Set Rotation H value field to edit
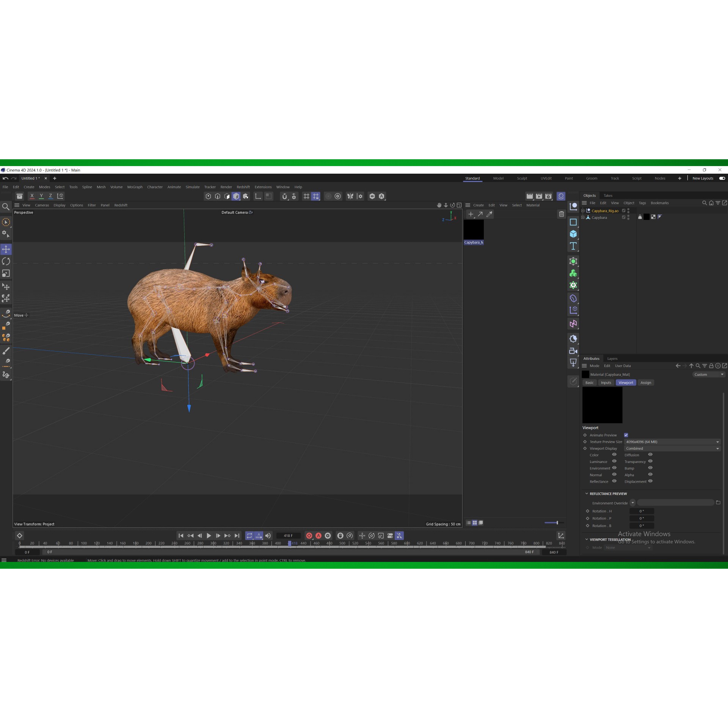The height and width of the screenshot is (728, 728). point(642,511)
